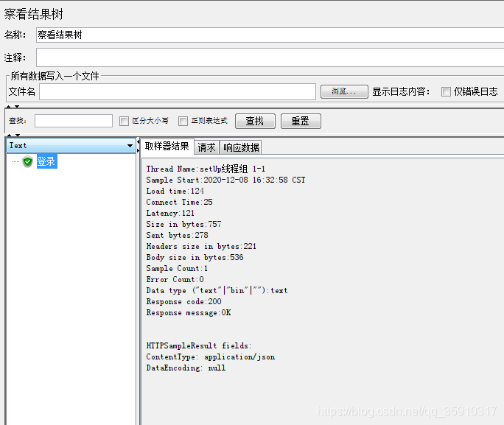Click the ContentType: application/json line
504x425 pixels.
click(211, 357)
